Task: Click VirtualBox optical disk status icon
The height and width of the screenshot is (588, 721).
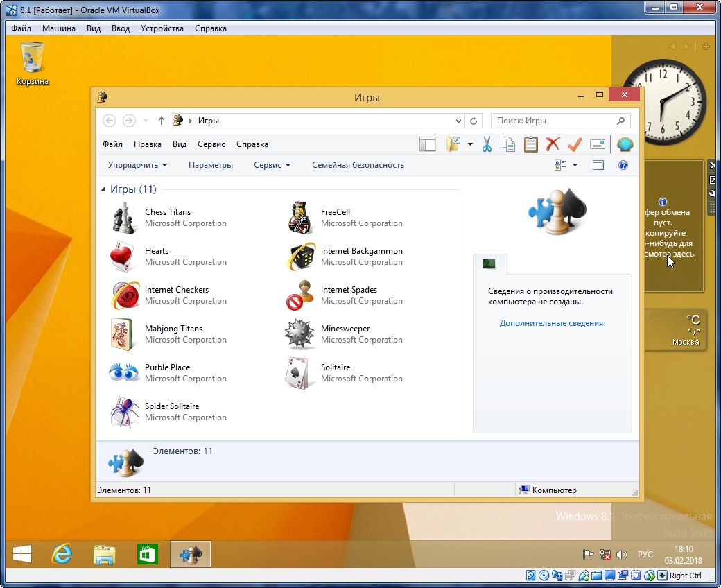Action: click(544, 575)
